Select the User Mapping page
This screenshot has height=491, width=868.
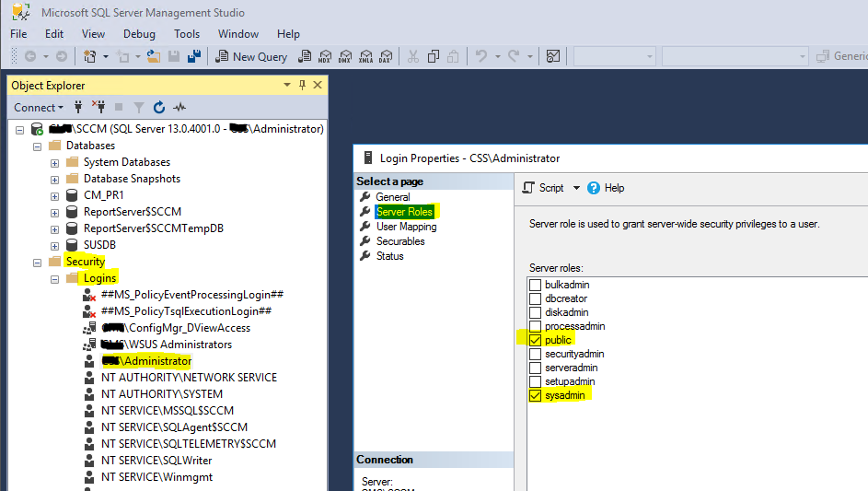406,226
